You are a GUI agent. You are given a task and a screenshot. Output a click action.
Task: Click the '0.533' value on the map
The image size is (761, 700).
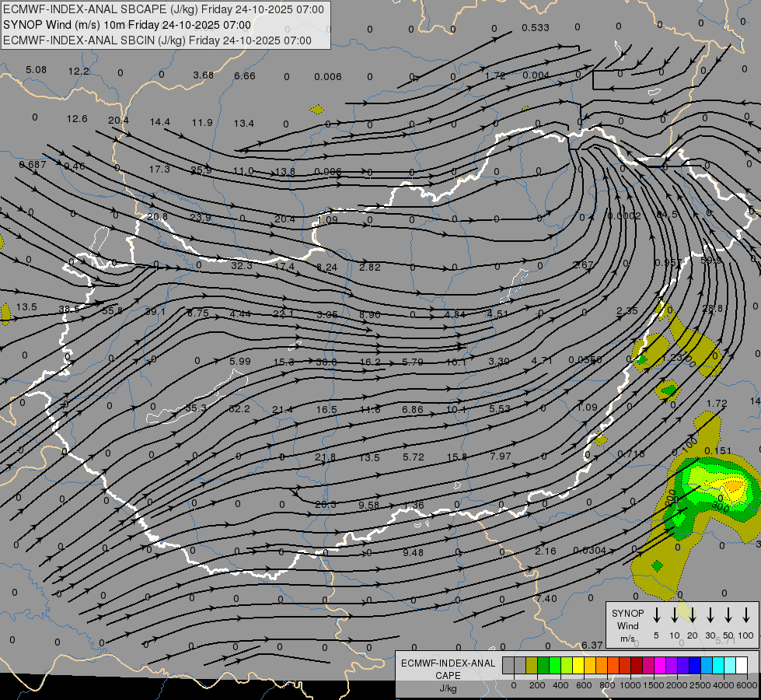(536, 28)
